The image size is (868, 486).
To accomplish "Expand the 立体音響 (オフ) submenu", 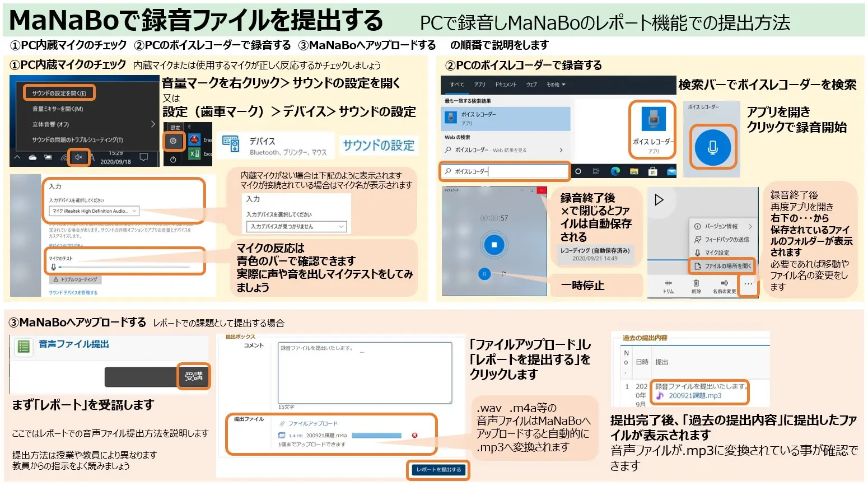I will (x=153, y=124).
